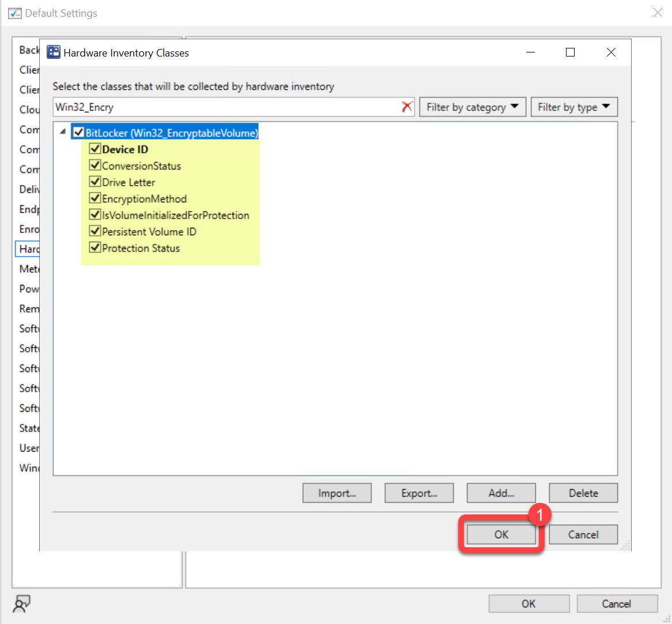Clear the search filter with the red X
The image size is (672, 624).
coord(407,107)
